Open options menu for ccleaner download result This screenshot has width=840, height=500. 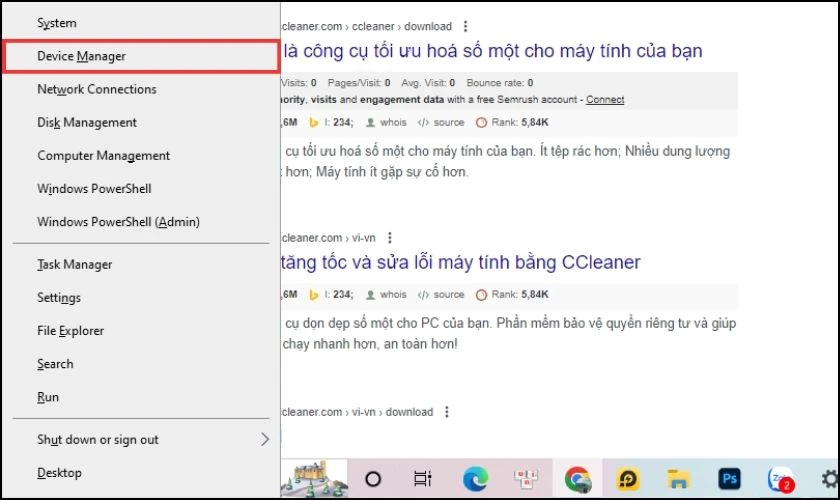tap(465, 26)
